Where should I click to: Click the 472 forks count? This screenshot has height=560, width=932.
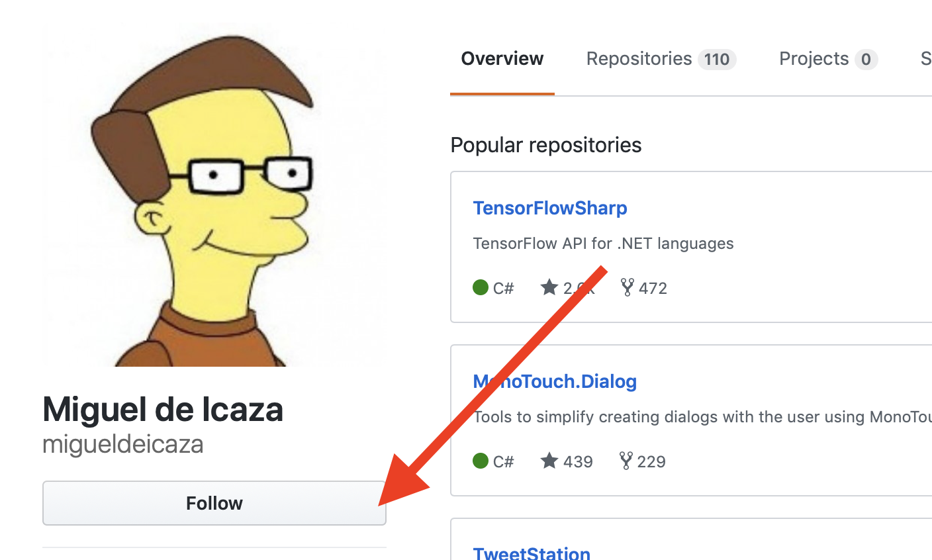pos(653,288)
